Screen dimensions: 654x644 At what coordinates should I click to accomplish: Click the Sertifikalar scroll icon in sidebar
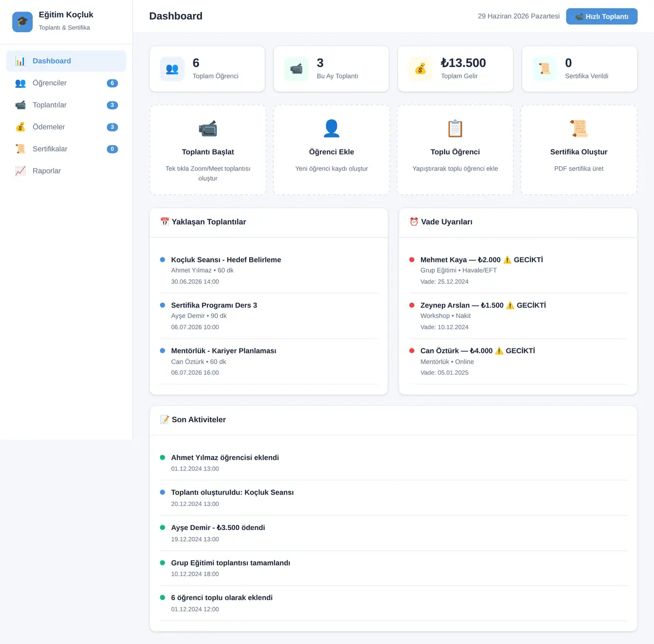[20, 149]
